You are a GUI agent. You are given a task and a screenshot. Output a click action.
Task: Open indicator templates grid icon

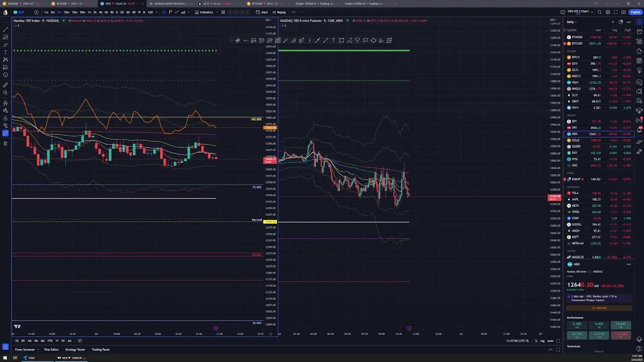223,12
